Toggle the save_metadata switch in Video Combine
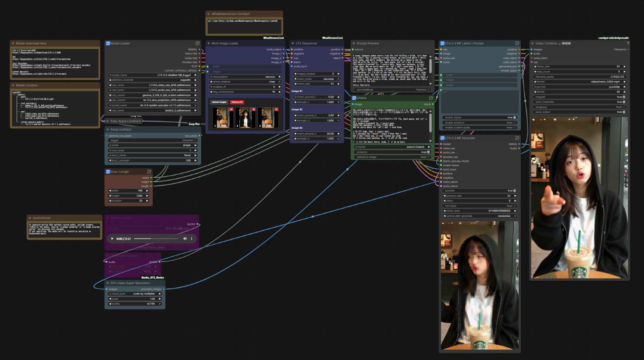 [579, 102]
